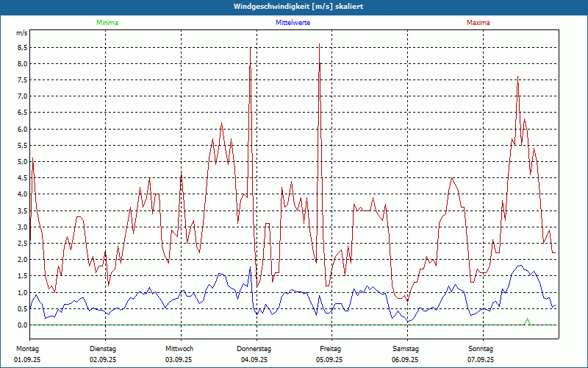Click the date 02.09.25

103,360
